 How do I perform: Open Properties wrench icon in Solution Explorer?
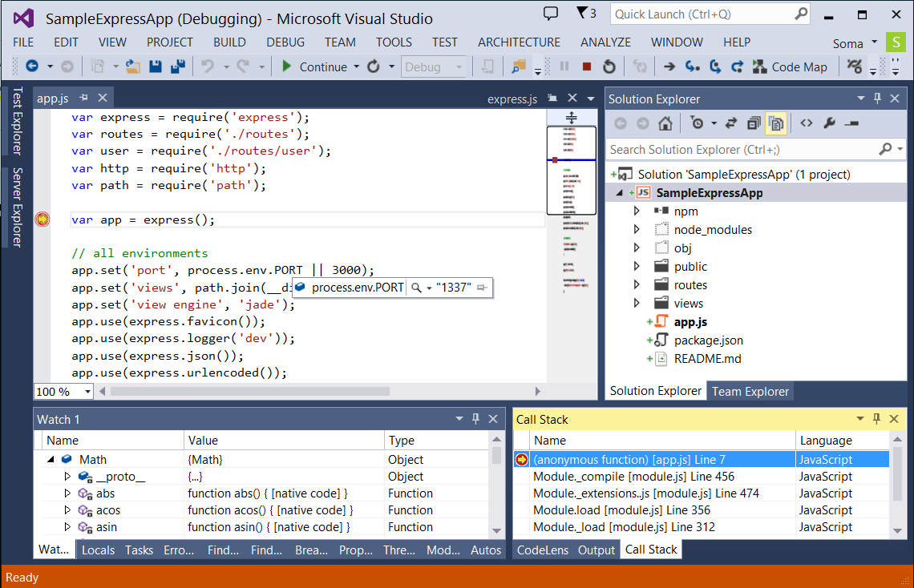coord(830,123)
